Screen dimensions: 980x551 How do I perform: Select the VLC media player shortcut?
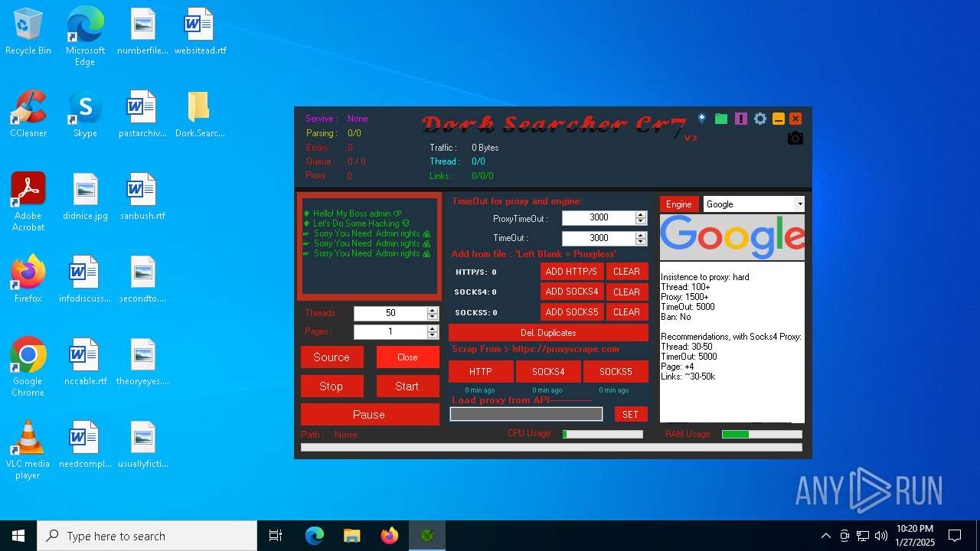(28, 450)
